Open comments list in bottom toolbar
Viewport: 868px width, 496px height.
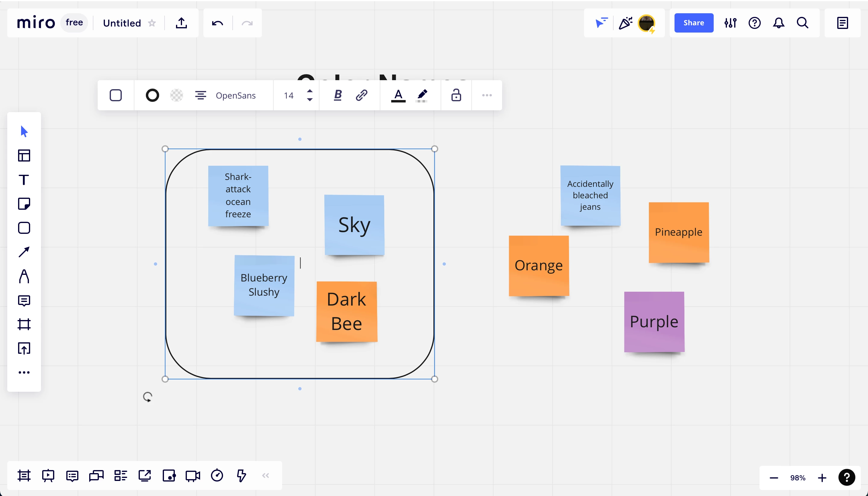coord(72,476)
